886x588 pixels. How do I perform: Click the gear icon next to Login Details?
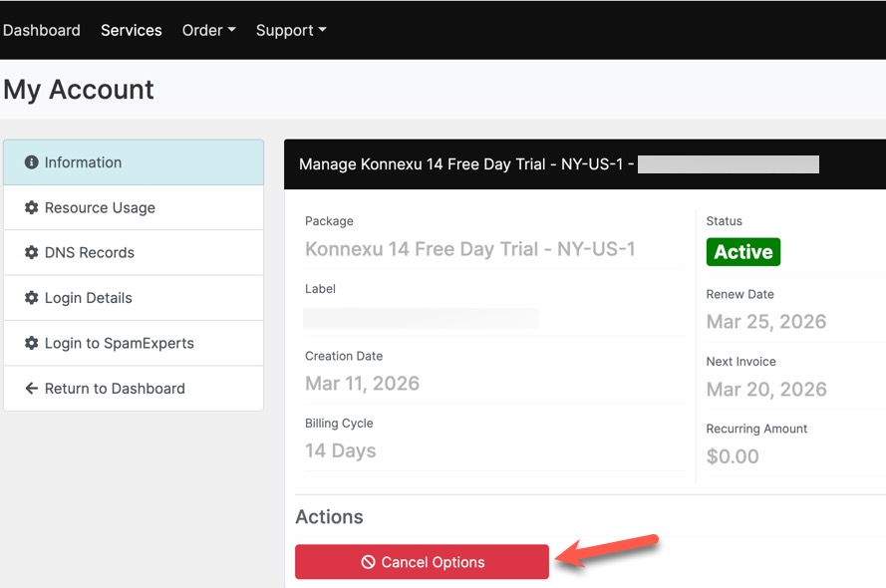tap(33, 297)
